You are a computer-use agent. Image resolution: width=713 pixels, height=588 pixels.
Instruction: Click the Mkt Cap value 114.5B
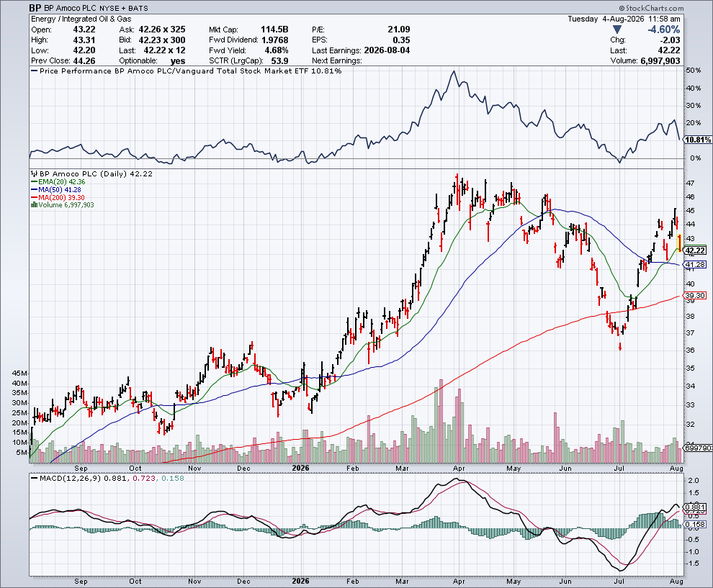pos(274,30)
